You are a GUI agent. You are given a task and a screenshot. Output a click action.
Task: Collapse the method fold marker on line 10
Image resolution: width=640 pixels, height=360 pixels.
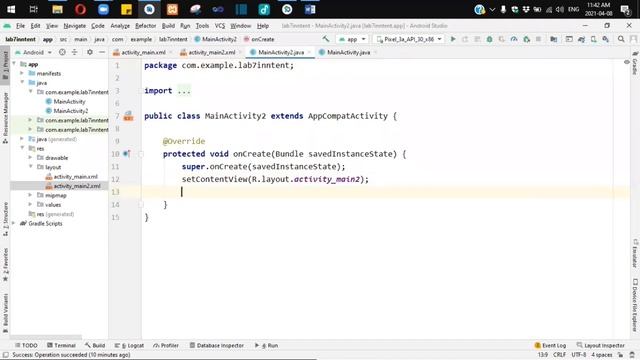tap(141, 154)
